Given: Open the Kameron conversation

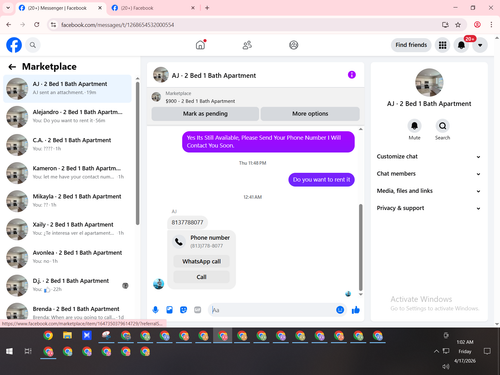Looking at the screenshot, I should [67, 173].
